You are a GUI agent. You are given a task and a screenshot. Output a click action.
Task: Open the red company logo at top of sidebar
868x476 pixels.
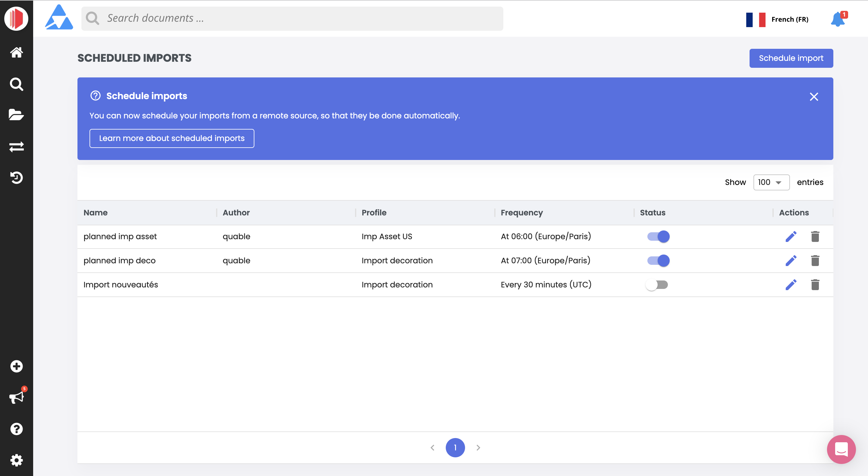tap(16, 19)
